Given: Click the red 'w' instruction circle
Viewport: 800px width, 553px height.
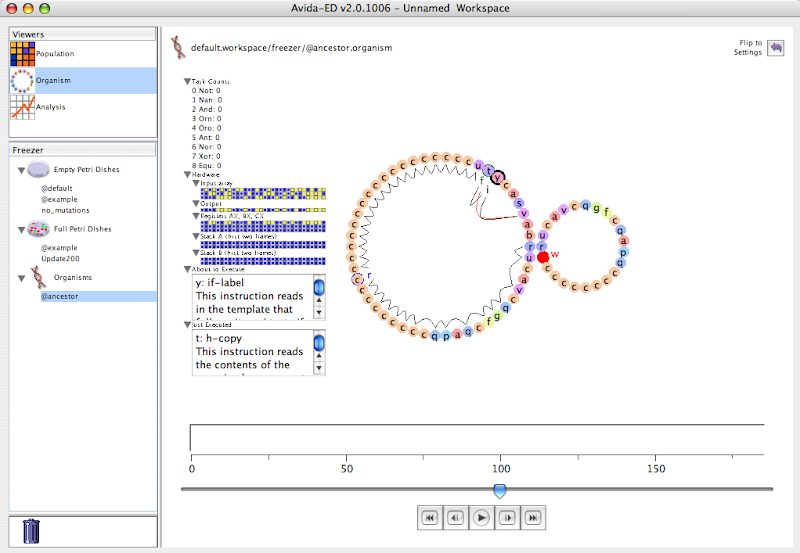Looking at the screenshot, I should click(x=543, y=257).
